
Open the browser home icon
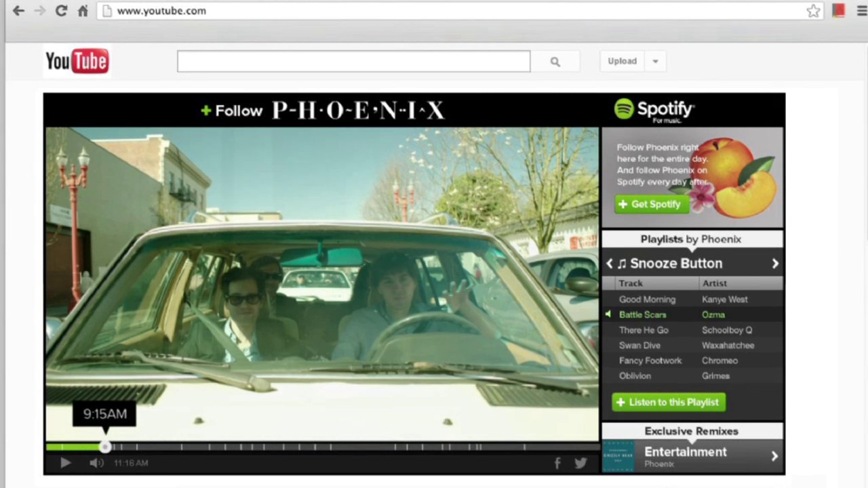(83, 11)
